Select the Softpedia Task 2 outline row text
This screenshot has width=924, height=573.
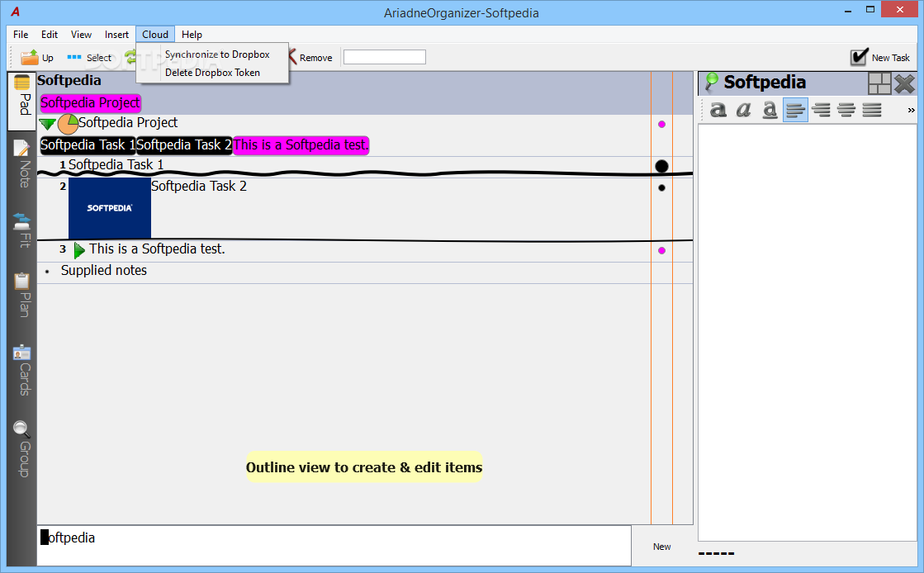[198, 187]
